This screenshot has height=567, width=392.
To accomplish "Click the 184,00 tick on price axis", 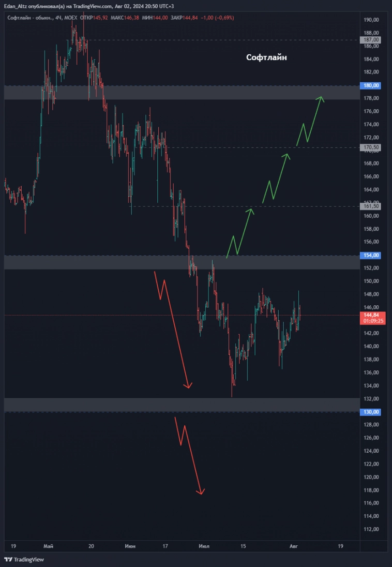I will click(371, 59).
